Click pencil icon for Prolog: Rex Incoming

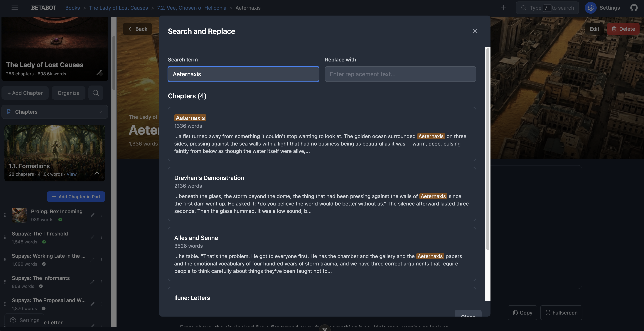click(92, 215)
